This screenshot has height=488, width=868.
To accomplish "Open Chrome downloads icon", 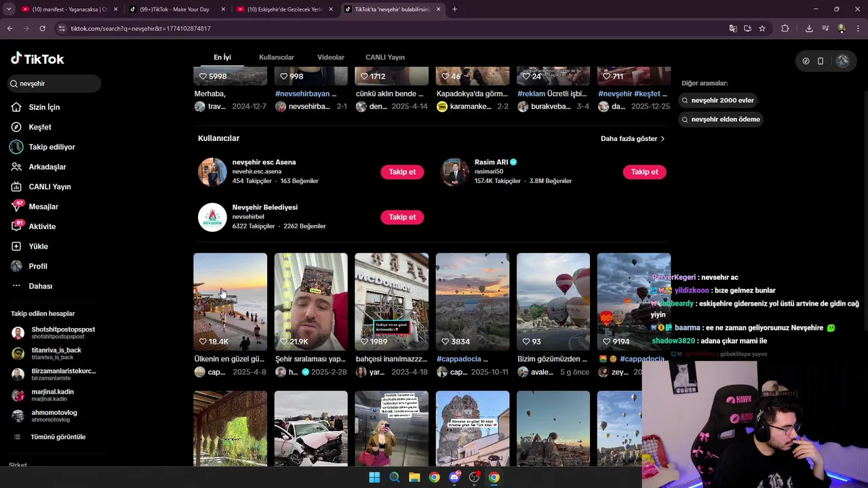I will (x=809, y=28).
